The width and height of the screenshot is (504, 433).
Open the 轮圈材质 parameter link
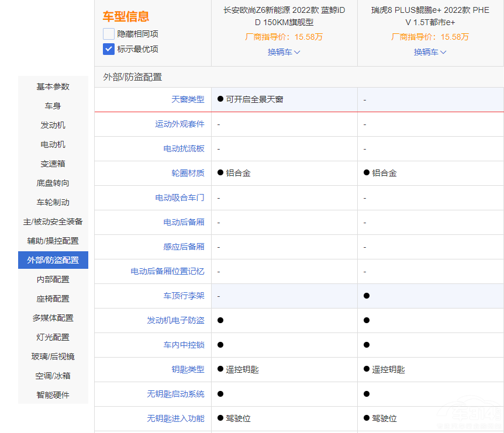coord(188,173)
